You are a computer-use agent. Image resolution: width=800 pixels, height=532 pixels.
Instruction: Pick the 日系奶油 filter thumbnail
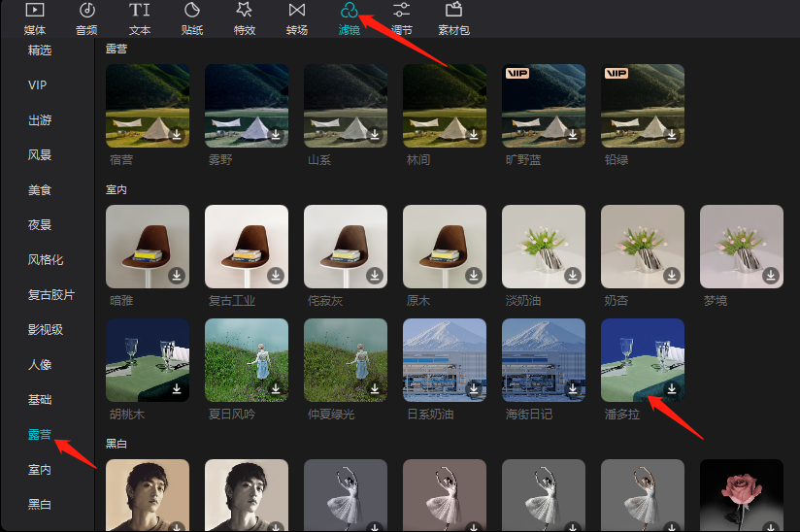[445, 360]
